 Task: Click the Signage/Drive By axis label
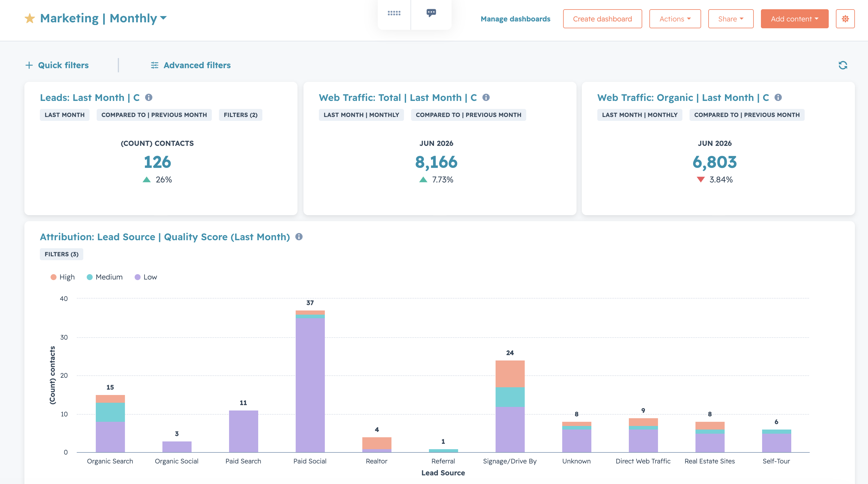coord(510,461)
